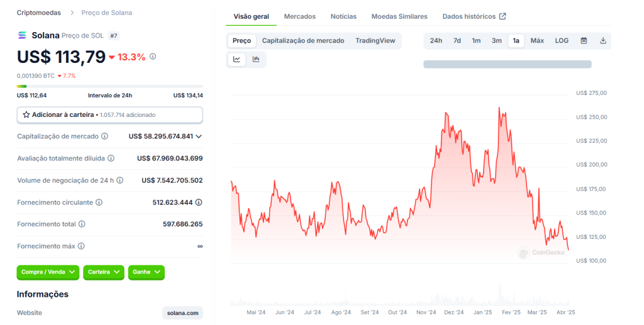Open Moedas Similares tab
Image resolution: width=644 pixels, height=325 pixels.
click(x=399, y=16)
